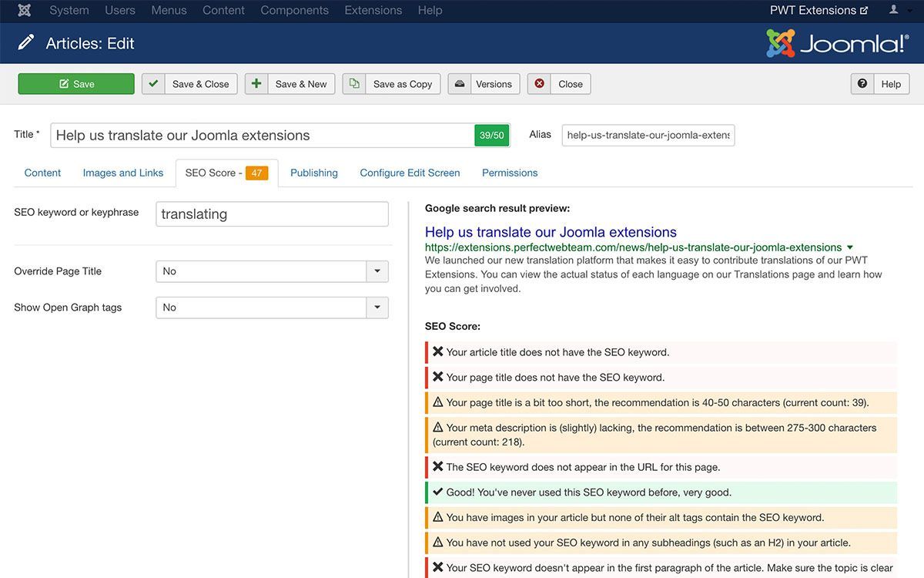Click into the Alias field
Screen dimensions: 924x578
click(648, 135)
